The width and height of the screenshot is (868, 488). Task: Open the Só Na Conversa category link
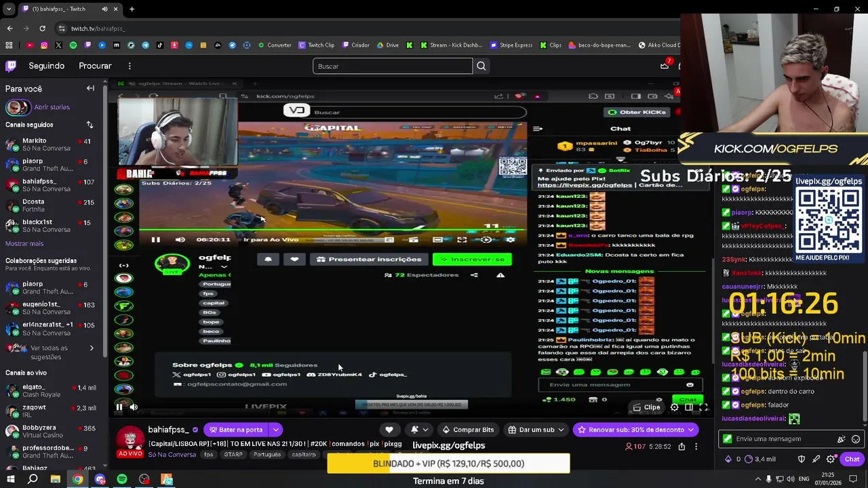(x=172, y=454)
